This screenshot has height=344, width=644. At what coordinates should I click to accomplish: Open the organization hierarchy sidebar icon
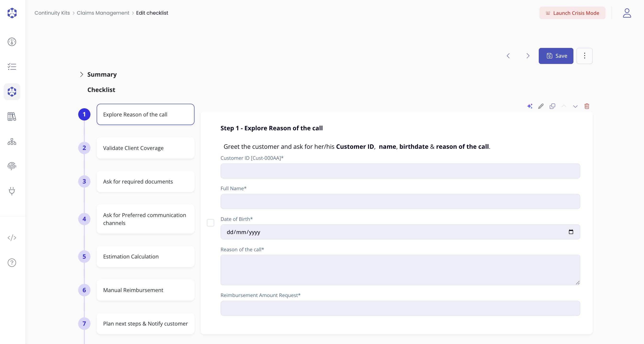[12, 141]
